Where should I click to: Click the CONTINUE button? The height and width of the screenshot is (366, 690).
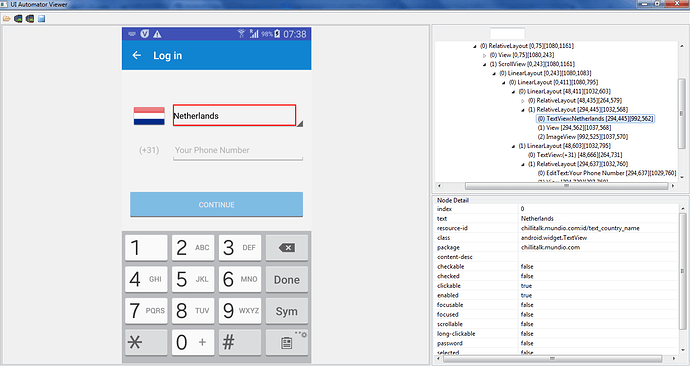click(217, 205)
